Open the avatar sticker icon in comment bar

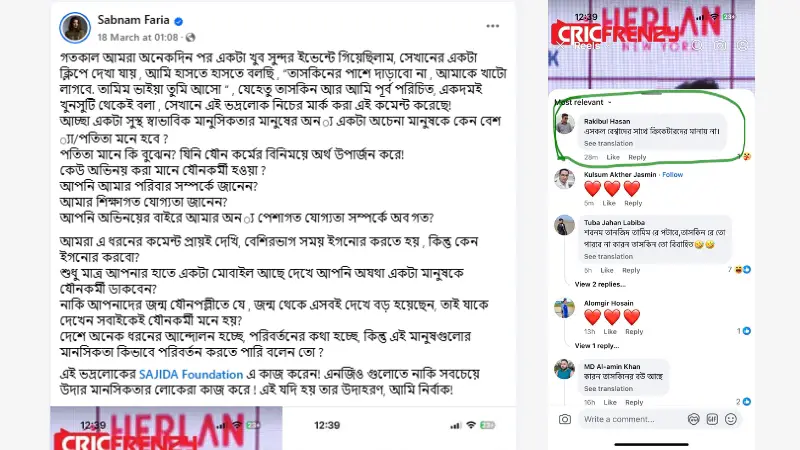click(x=693, y=419)
